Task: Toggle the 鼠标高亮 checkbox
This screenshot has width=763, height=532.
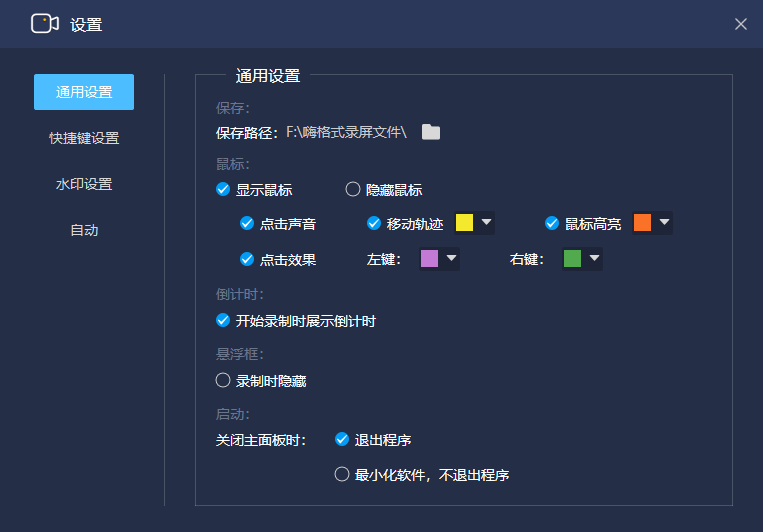Action: click(x=552, y=223)
